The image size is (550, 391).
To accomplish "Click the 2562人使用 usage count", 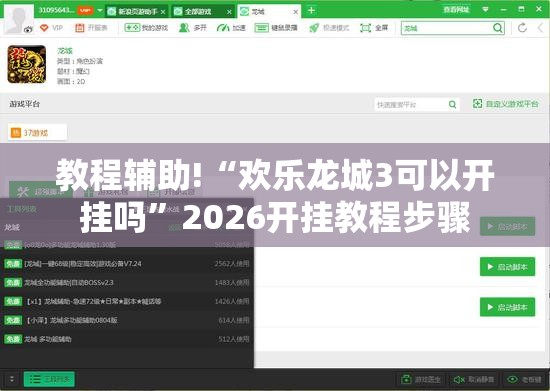I will (x=232, y=264).
